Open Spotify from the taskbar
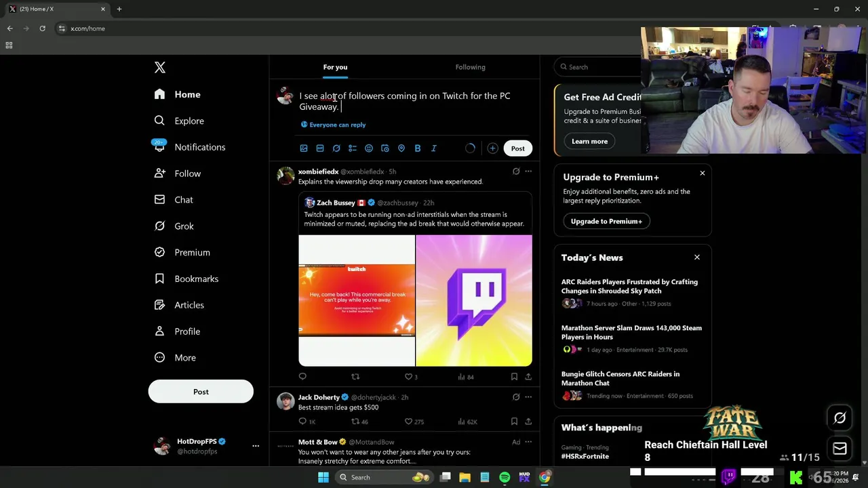This screenshot has height=488, width=868. (505, 477)
